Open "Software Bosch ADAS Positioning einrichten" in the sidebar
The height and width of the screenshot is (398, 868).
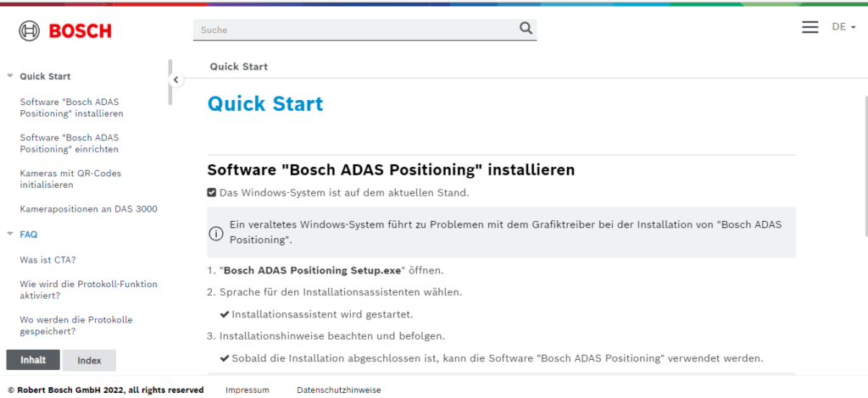tap(70, 143)
